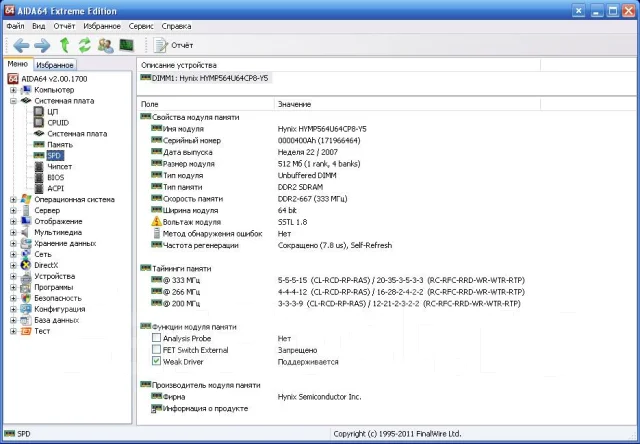
Task: Select Системная плата child item under motherboard
Action: tap(77, 134)
